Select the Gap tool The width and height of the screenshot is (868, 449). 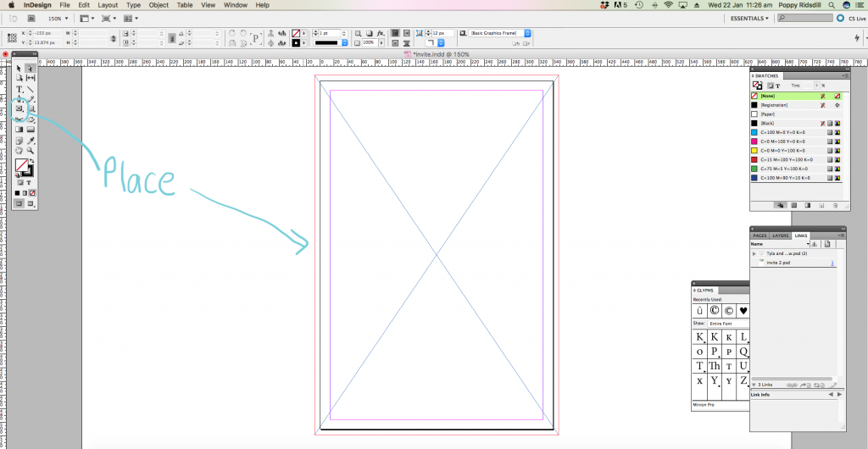pos(31,78)
